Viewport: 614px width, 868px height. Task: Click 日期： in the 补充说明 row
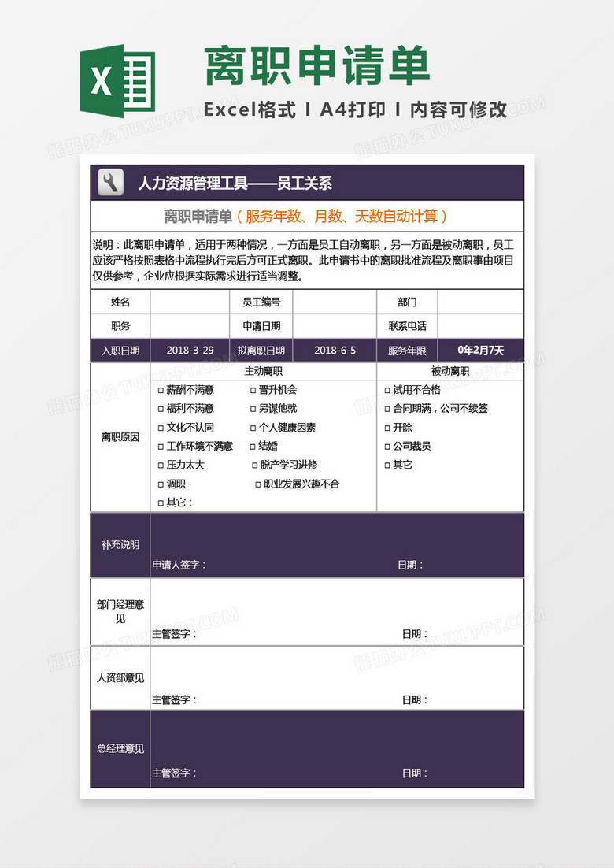click(410, 565)
